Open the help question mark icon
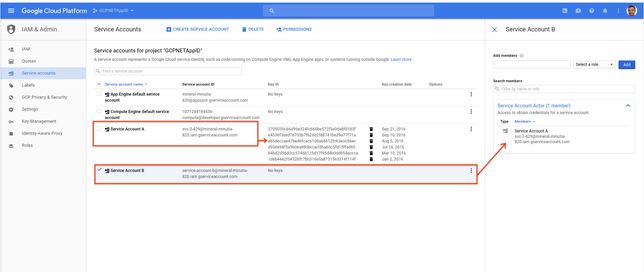The width and height of the screenshot is (644, 272). [592, 11]
